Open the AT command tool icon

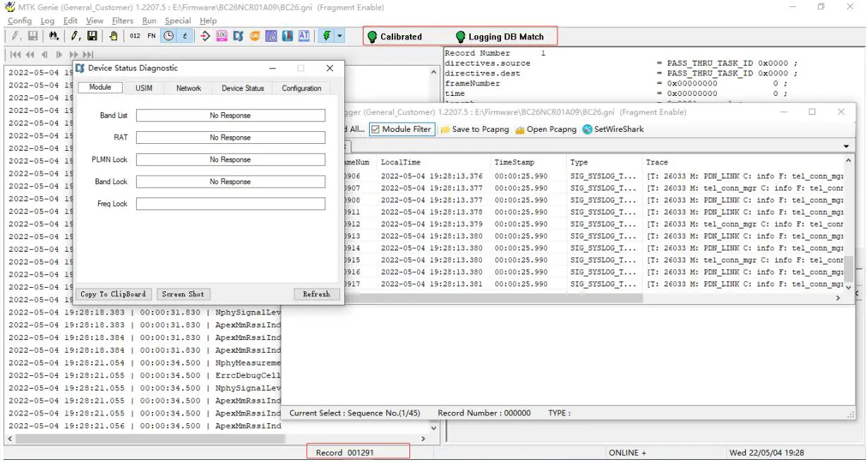pyautogui.click(x=303, y=36)
